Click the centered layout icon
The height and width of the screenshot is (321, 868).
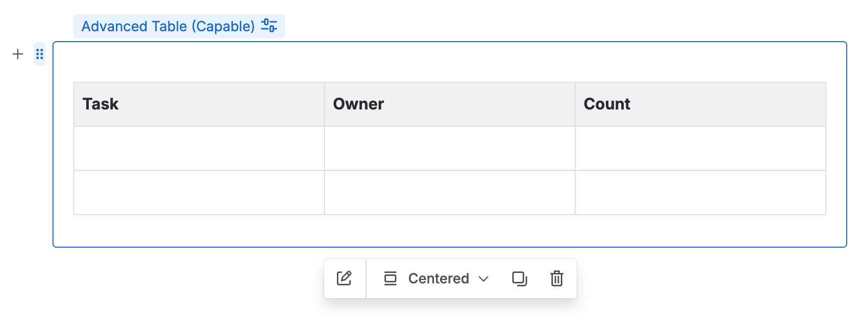click(x=390, y=278)
